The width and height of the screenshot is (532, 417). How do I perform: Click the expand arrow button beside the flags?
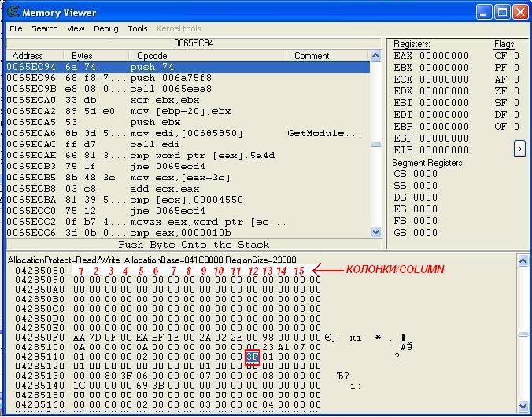coord(519,148)
